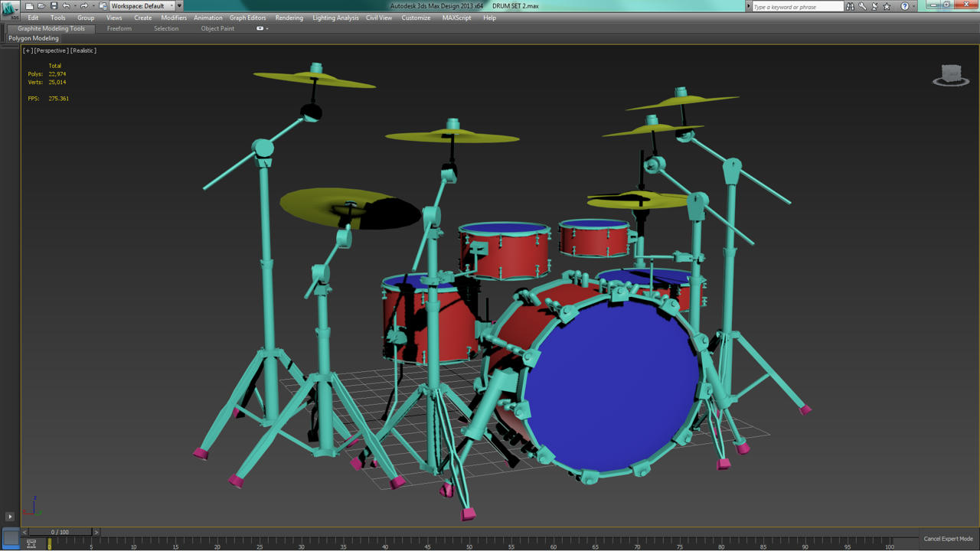Expand the Help question mark dropdown arrow
This screenshot has width=980, height=551.
tap(913, 6)
